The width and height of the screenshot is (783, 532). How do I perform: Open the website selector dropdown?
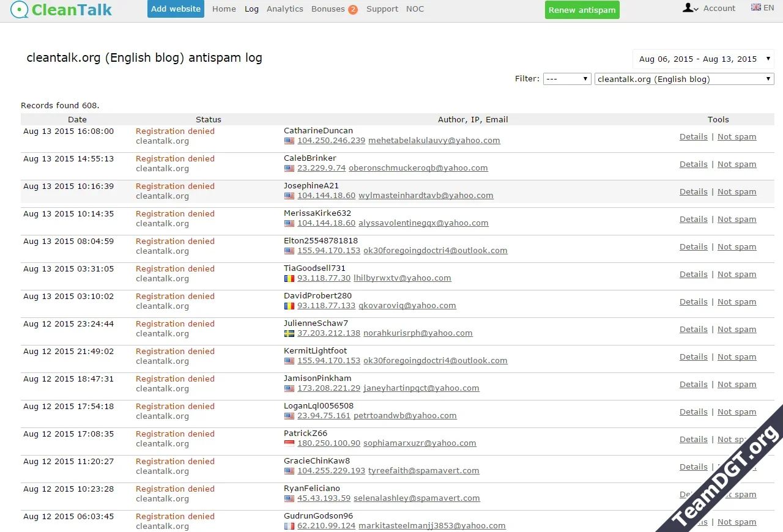(x=684, y=79)
